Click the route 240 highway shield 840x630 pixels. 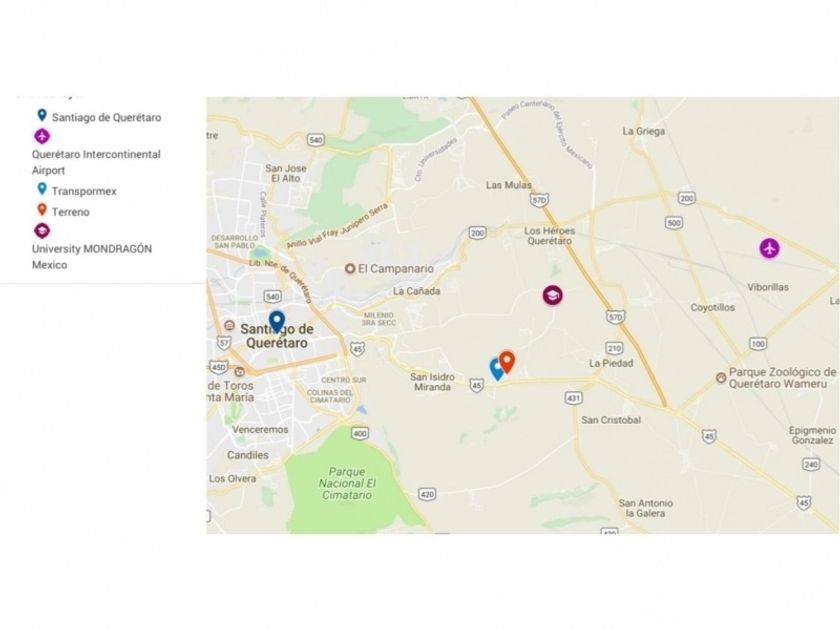point(811,464)
